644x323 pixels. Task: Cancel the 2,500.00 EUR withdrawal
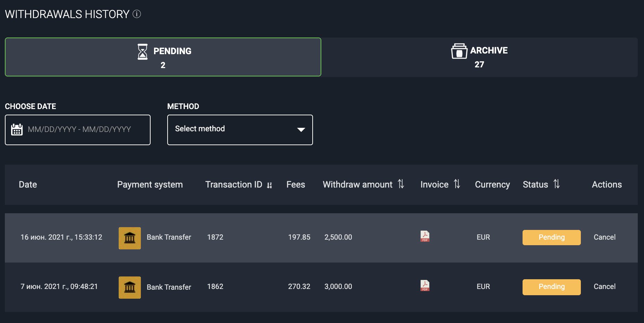click(604, 237)
